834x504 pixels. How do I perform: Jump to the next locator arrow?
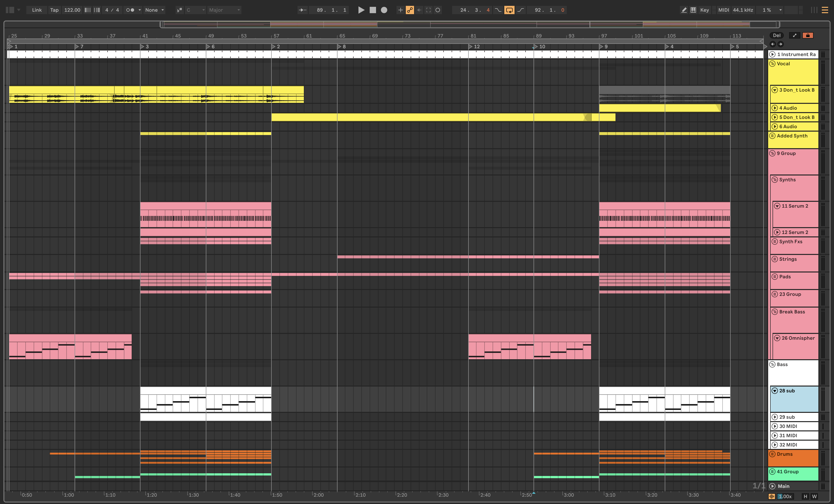781,44
